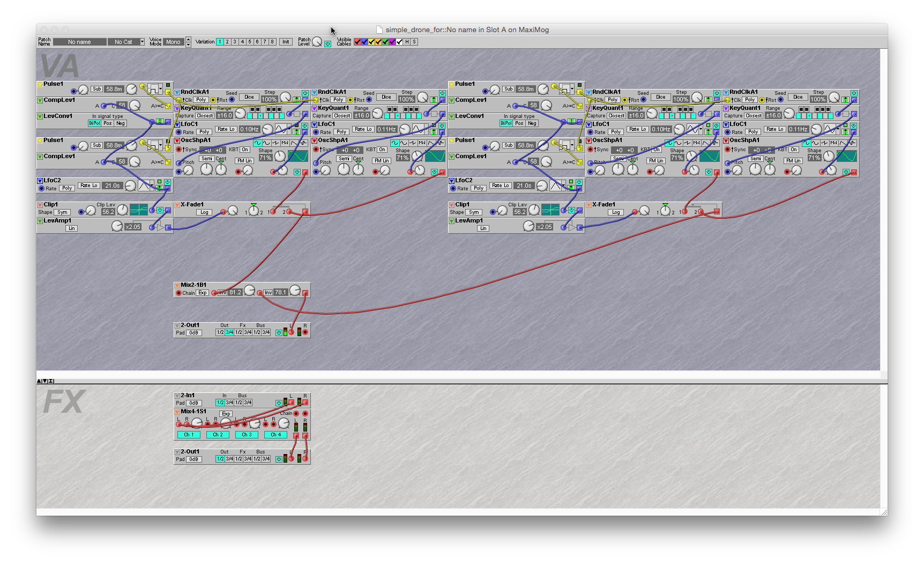Click the Init button
This screenshot has height=565, width=924.
(x=286, y=42)
